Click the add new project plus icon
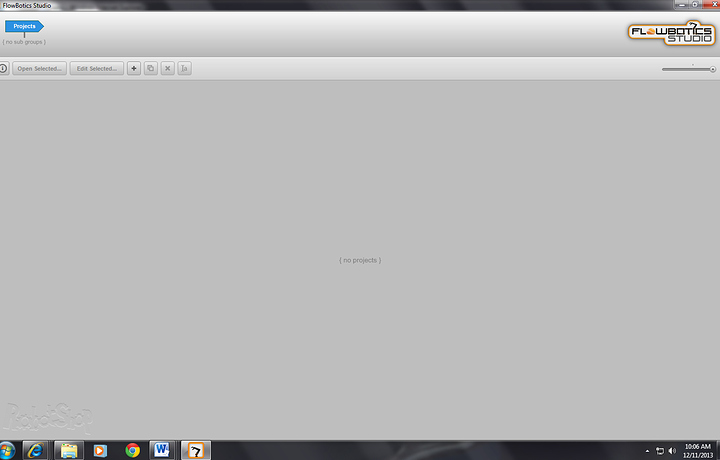Screen dimensions: 720x460 [x=134, y=68]
